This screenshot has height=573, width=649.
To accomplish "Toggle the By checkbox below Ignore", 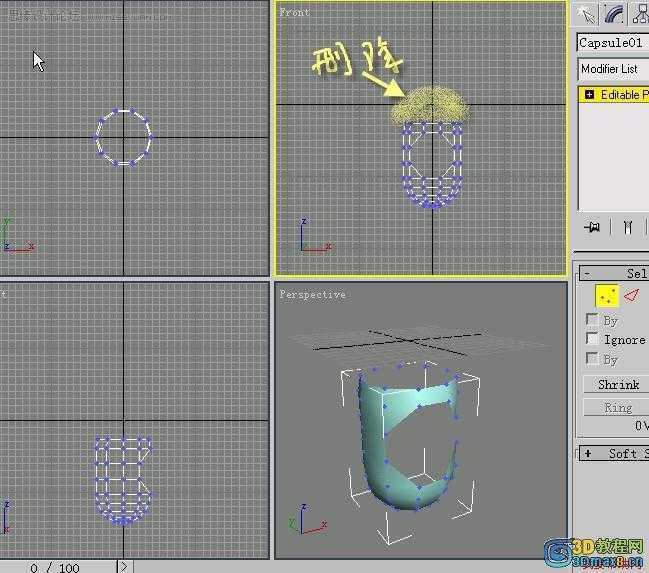I will pos(592,359).
